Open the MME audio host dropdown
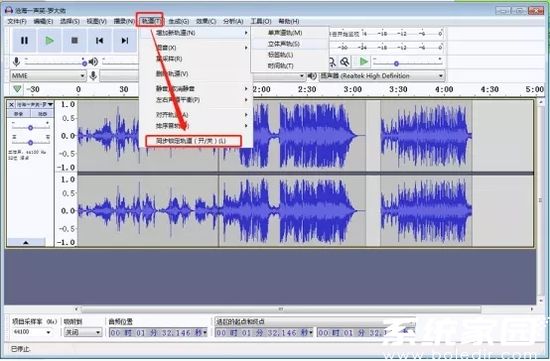 point(47,75)
